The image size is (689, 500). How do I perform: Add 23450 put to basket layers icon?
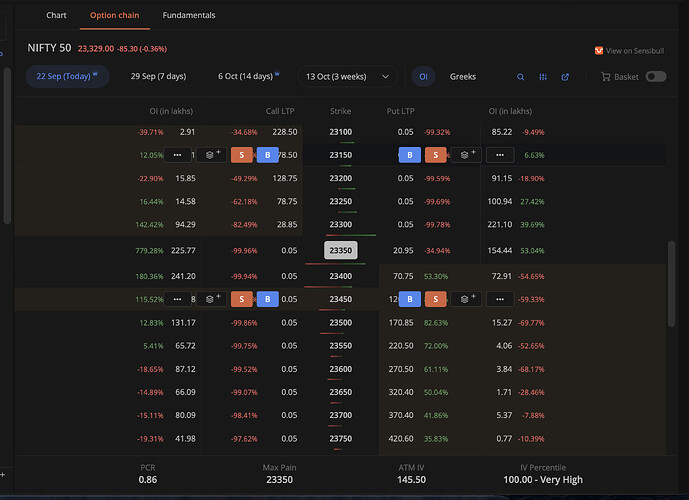(x=466, y=299)
